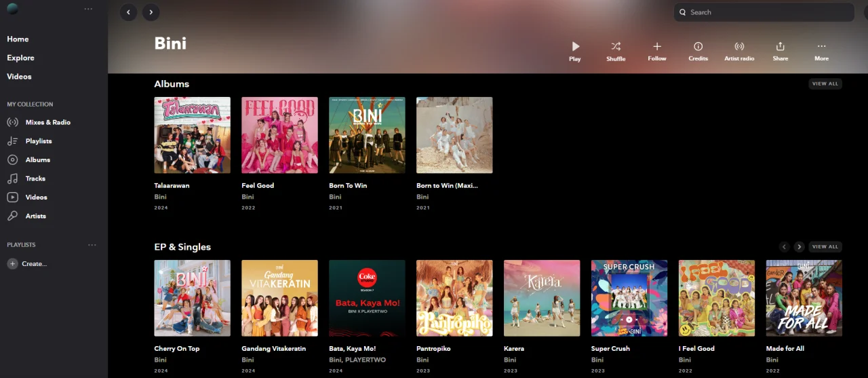
Task: Open Videos in My Collection
Action: tap(37, 197)
